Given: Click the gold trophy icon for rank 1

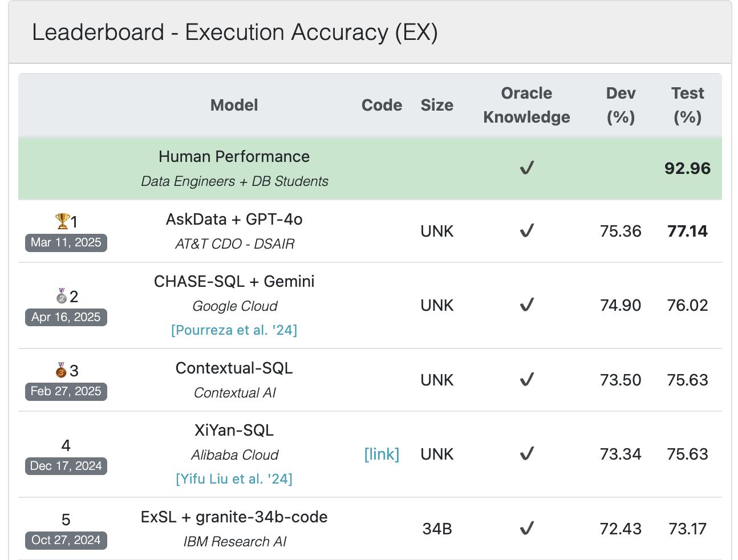Looking at the screenshot, I should click(62, 221).
